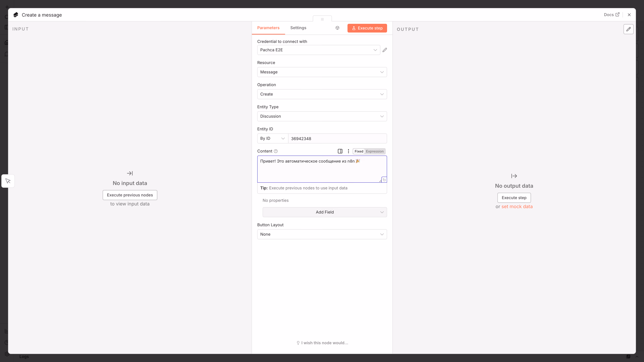Click the cube icon next to Settings
644x362 pixels.
337,28
